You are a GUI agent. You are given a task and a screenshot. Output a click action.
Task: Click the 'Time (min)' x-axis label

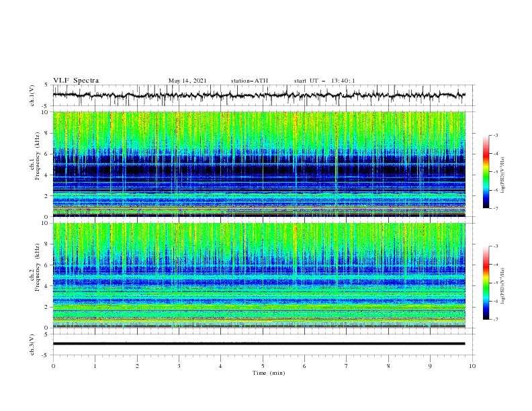point(269,373)
